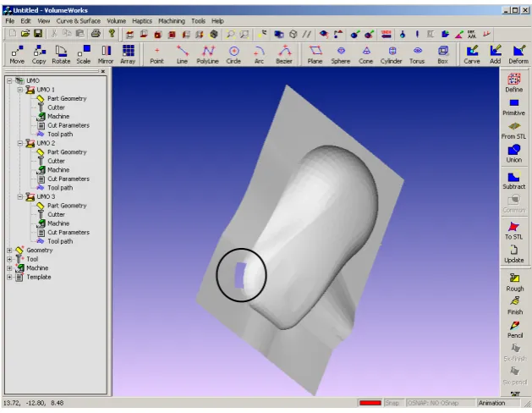Click the Primitive volume icon
This screenshot has height=413, width=532.
(x=514, y=107)
